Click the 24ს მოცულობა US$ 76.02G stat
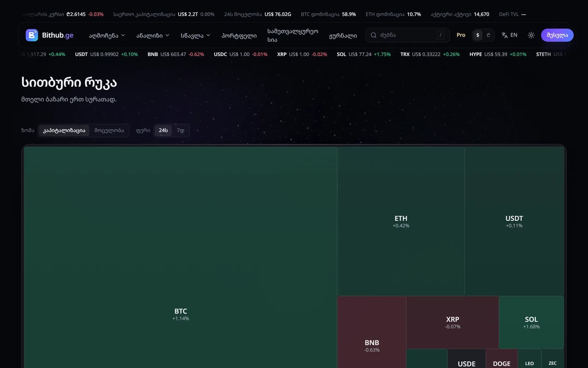The width and height of the screenshot is (588, 368). pyautogui.click(x=257, y=14)
